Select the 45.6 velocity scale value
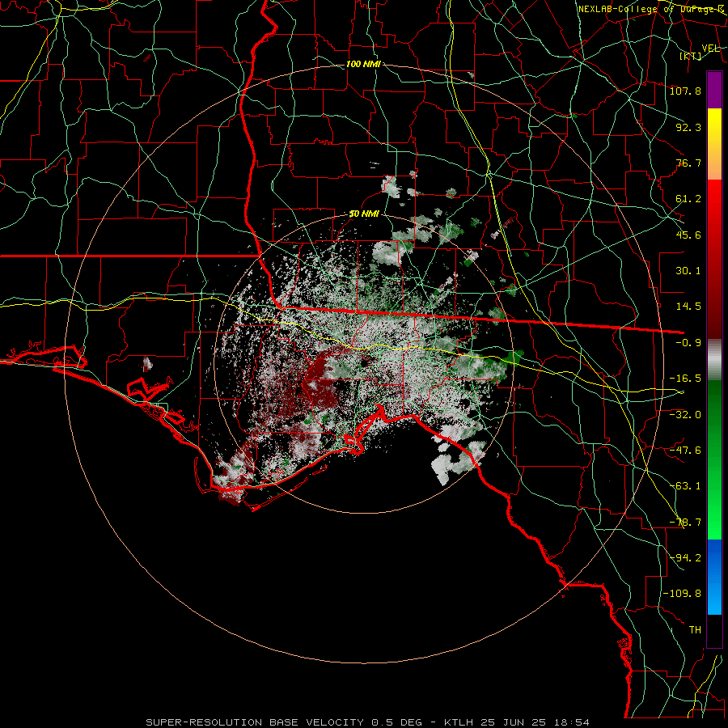This screenshot has height=728, width=728. click(x=688, y=235)
